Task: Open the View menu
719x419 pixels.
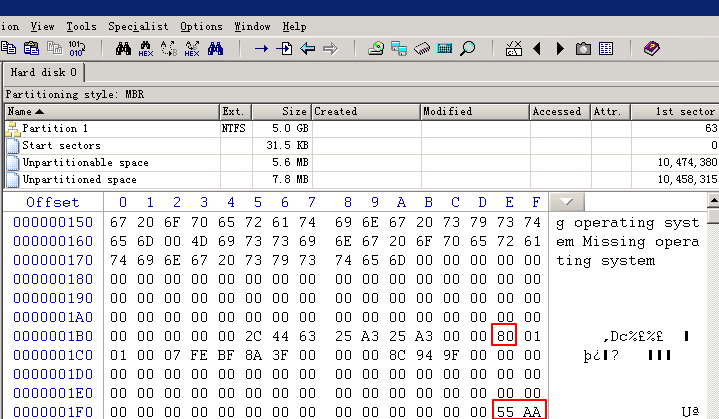Action: pos(42,27)
